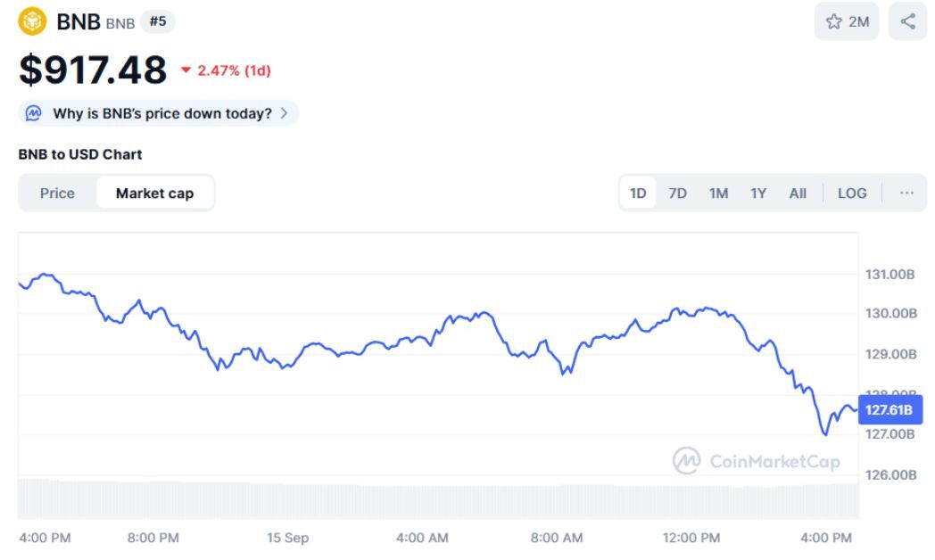Click the BNB to USD Chart heading
This screenshot has width=935, height=560.
click(x=80, y=154)
